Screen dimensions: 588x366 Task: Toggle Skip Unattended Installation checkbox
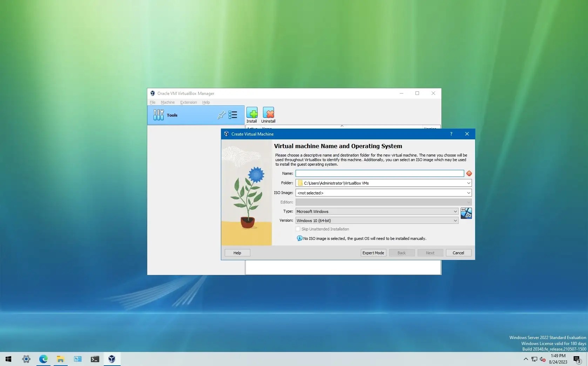point(298,229)
